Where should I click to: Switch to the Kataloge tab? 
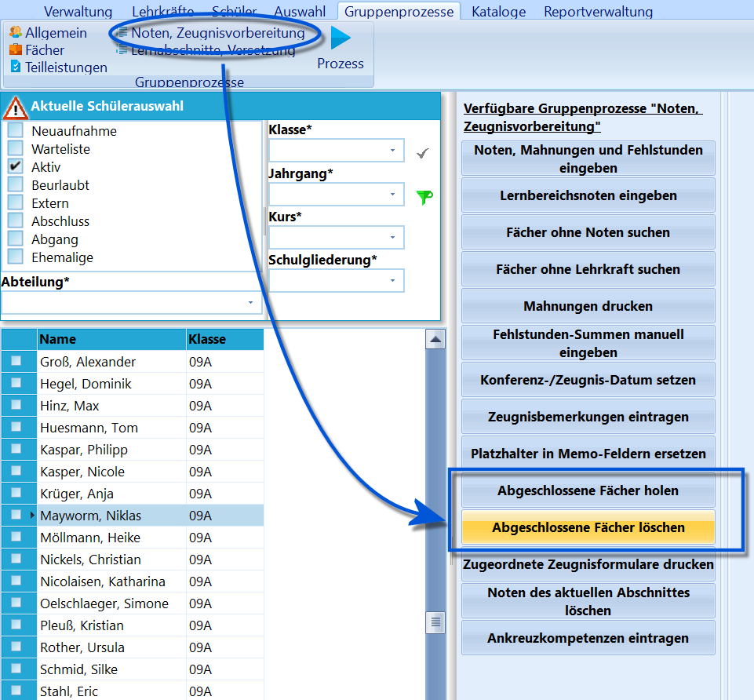(x=499, y=12)
